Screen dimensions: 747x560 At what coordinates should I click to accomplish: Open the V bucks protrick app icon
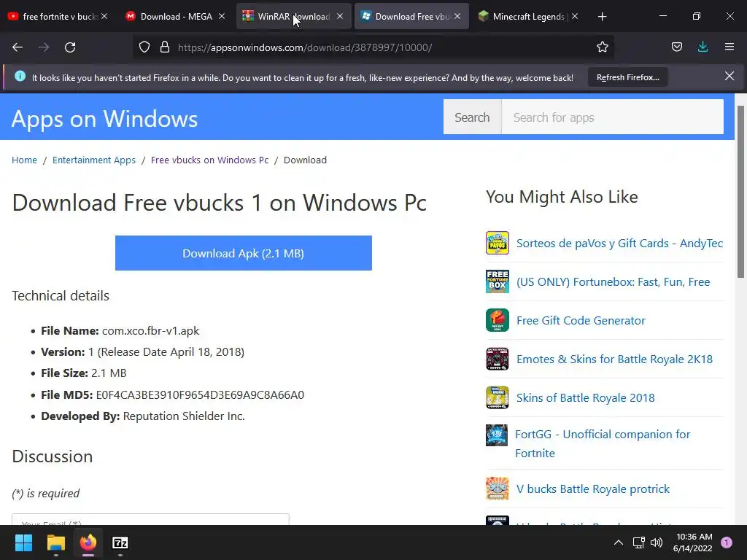click(498, 489)
